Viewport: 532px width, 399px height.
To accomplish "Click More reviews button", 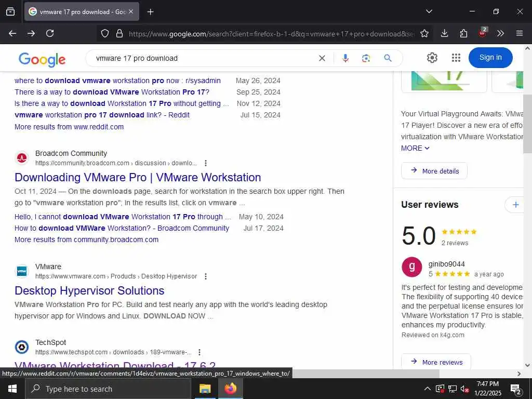I will point(436,362).
